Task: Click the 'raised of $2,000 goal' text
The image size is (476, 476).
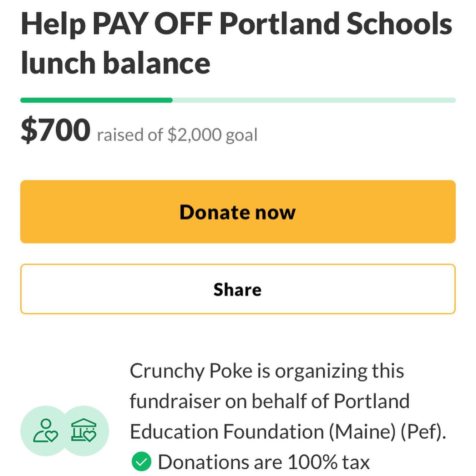Action: (177, 135)
